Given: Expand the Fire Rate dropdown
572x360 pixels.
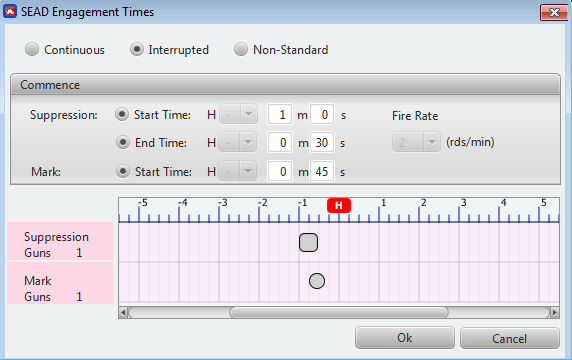Looking at the screenshot, I should coord(416,142).
